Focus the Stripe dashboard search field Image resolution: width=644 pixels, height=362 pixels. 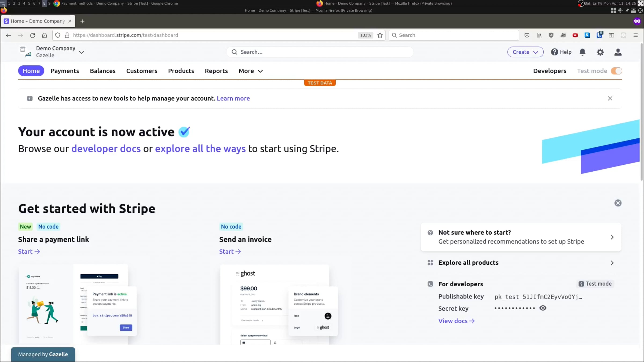[x=320, y=52]
